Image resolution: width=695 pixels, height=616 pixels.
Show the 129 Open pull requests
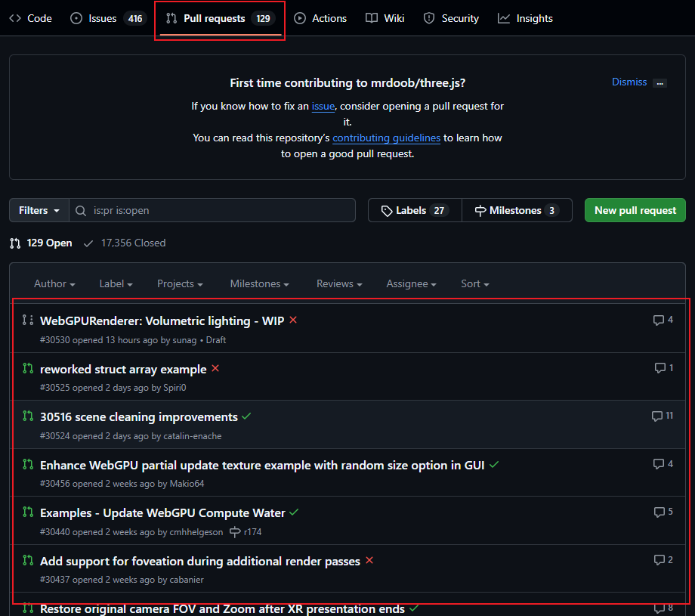pos(41,243)
